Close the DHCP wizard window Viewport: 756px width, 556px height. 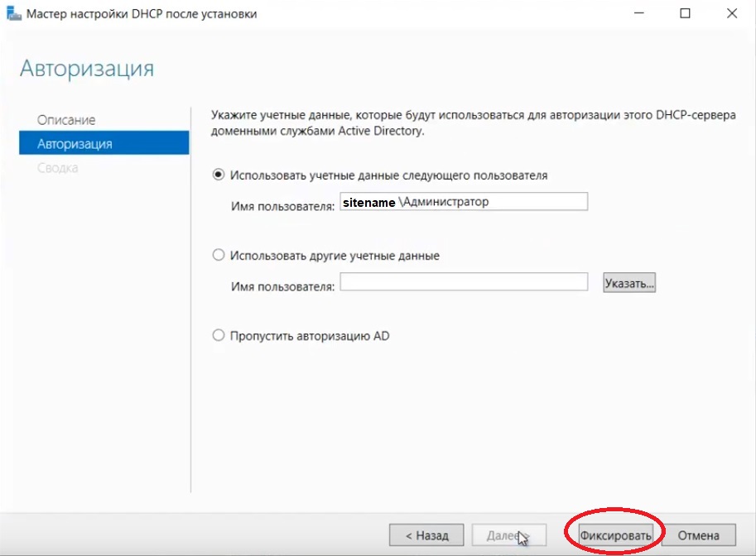point(731,14)
